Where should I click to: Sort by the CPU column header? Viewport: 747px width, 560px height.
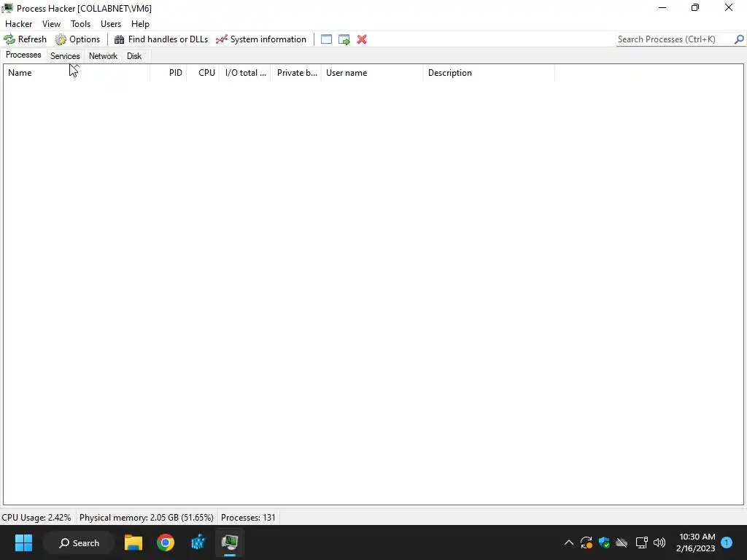pos(203,73)
